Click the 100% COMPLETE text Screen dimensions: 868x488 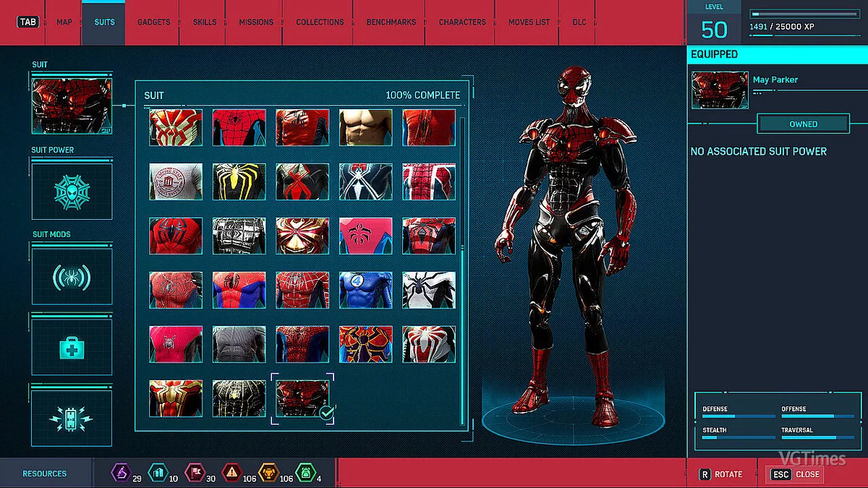422,95
